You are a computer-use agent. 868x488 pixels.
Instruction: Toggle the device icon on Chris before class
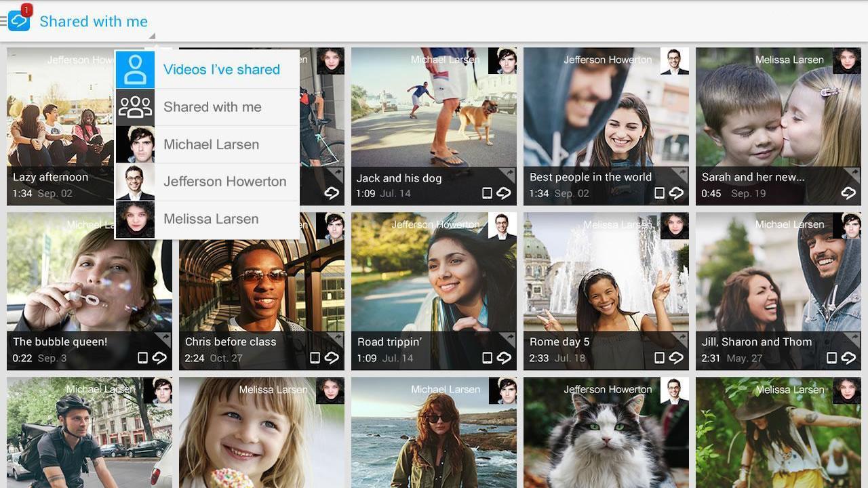[x=315, y=357]
